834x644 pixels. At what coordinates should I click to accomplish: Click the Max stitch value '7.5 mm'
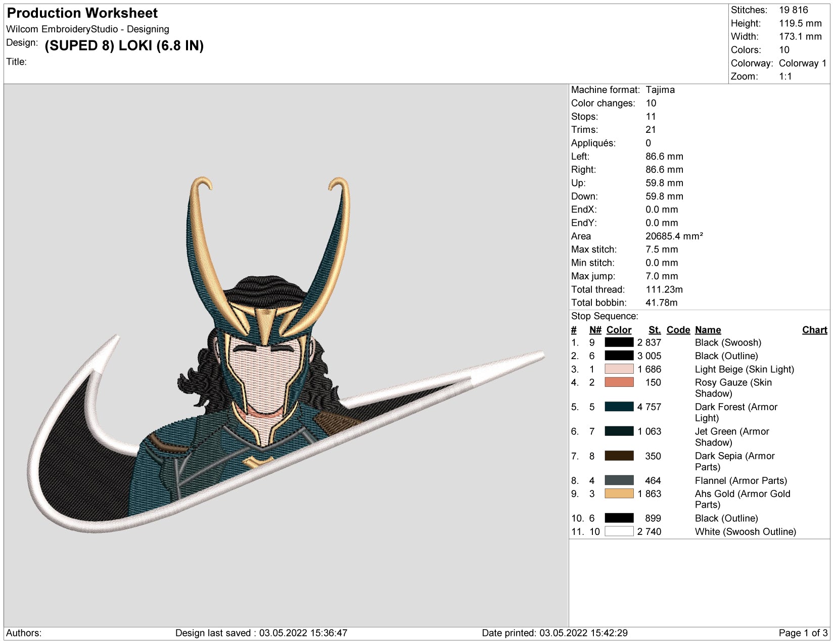click(662, 250)
